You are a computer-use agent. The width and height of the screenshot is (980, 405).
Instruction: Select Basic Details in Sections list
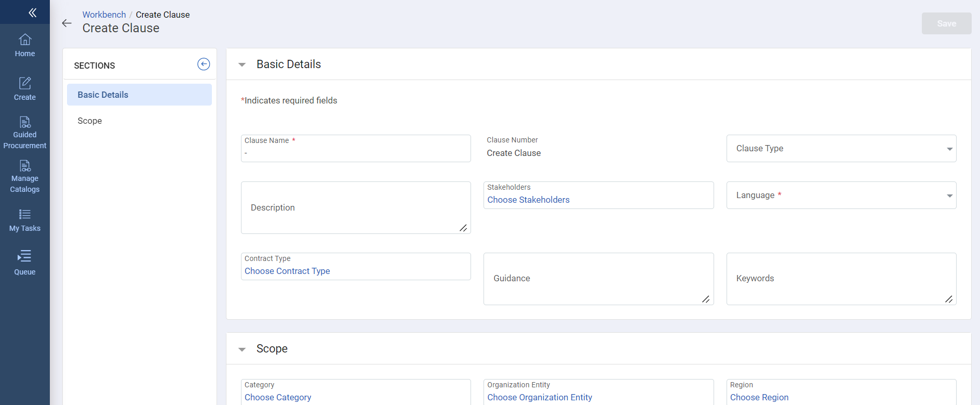click(139, 95)
